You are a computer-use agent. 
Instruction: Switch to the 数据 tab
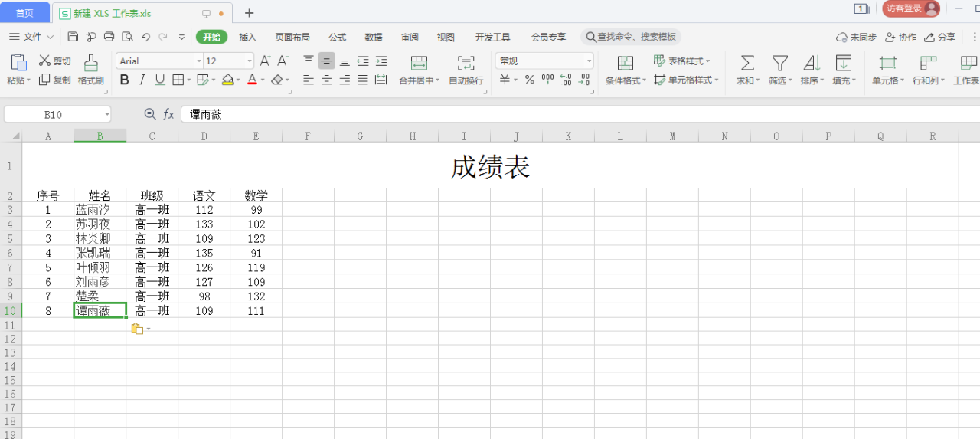click(374, 37)
